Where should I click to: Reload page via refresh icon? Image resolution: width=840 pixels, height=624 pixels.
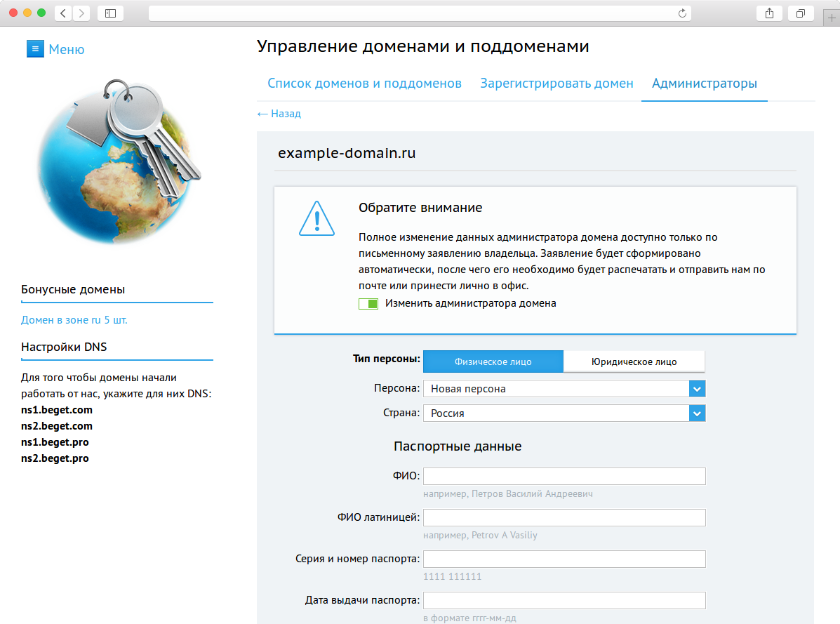(x=682, y=13)
